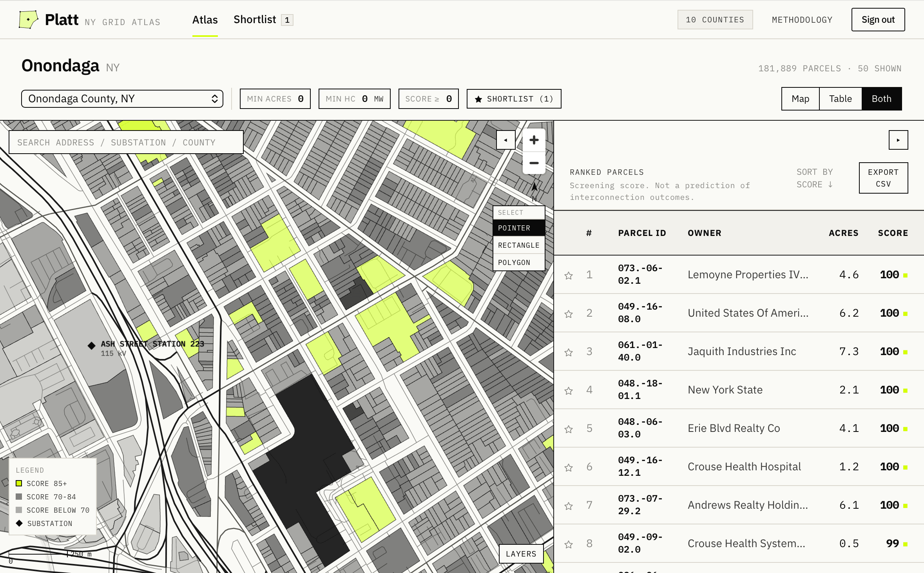This screenshot has height=573, width=924.
Task: Open the Sort By Score selector
Action: tap(815, 178)
